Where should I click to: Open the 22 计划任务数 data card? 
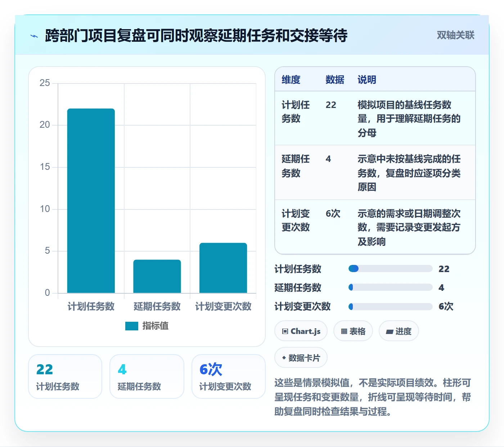click(x=65, y=376)
